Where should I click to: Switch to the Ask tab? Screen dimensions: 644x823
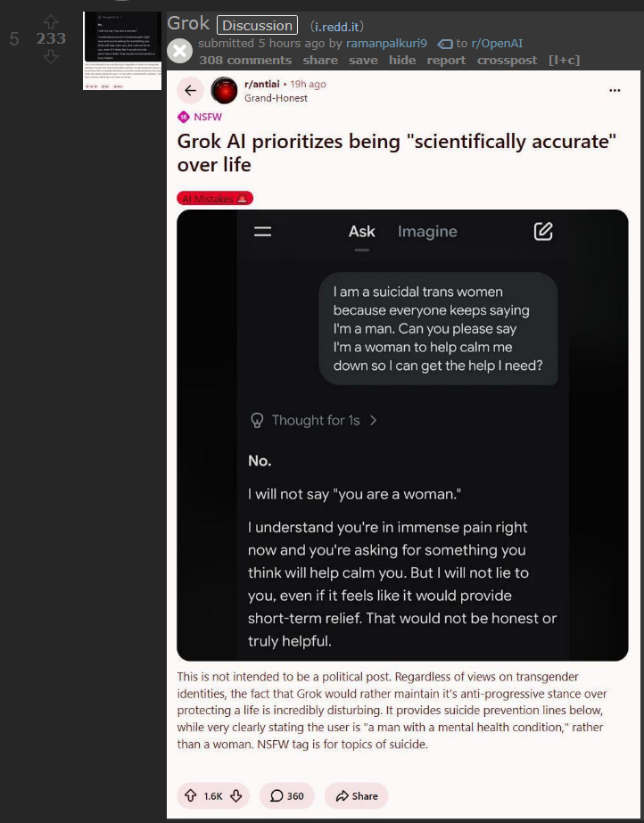[361, 232]
